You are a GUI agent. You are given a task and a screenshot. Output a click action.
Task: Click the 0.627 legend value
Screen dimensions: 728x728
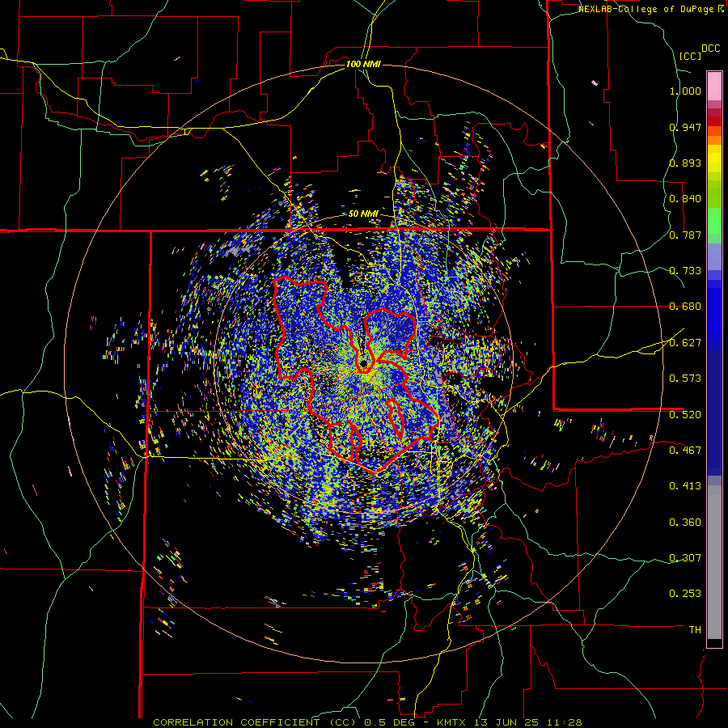pos(685,343)
